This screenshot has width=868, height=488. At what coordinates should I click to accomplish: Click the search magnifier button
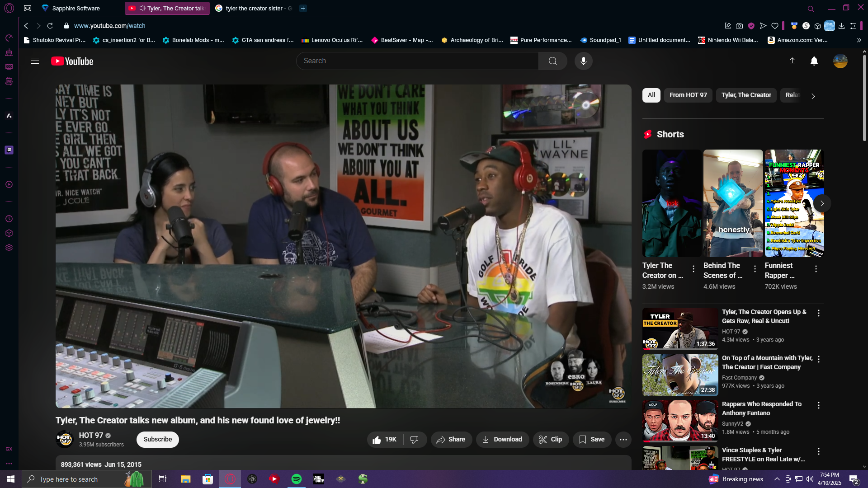(x=552, y=61)
